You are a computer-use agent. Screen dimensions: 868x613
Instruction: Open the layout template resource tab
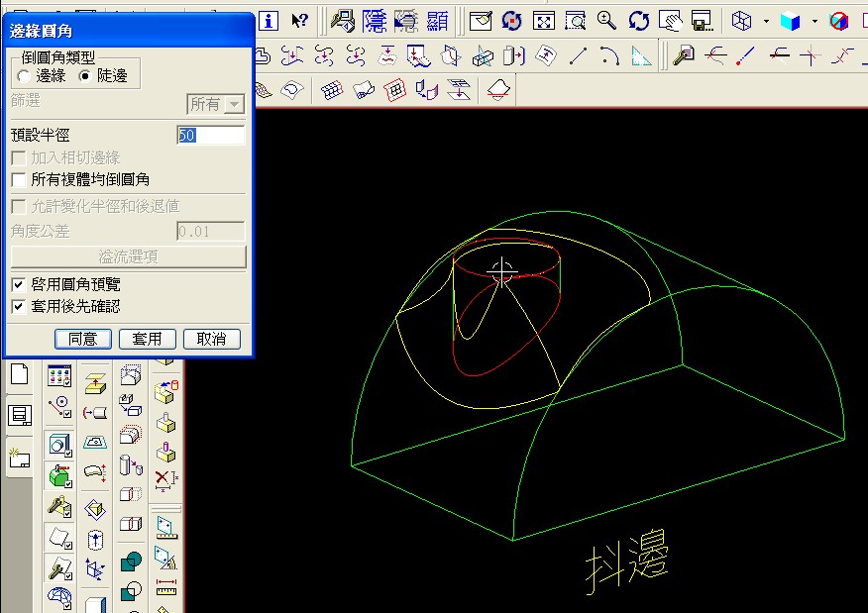click(x=20, y=415)
